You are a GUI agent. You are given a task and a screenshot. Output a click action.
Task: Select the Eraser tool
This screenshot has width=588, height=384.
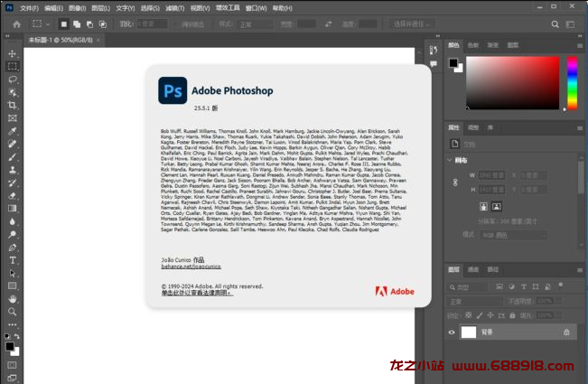point(13,195)
